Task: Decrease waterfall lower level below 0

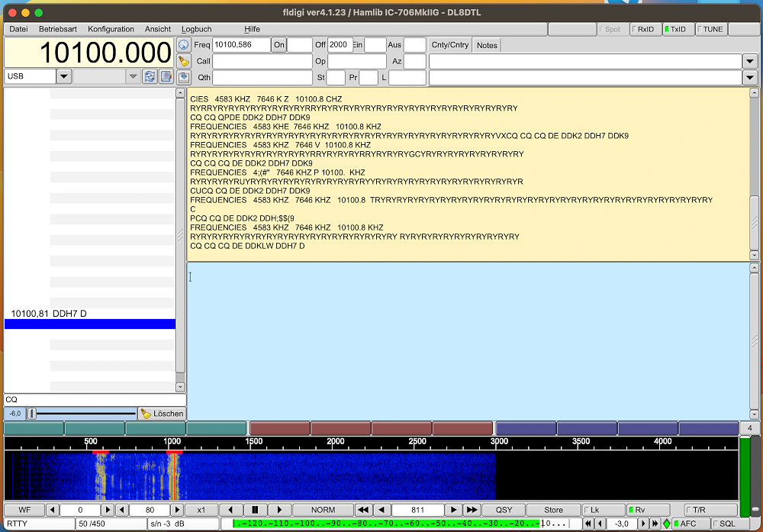Action: [53, 510]
